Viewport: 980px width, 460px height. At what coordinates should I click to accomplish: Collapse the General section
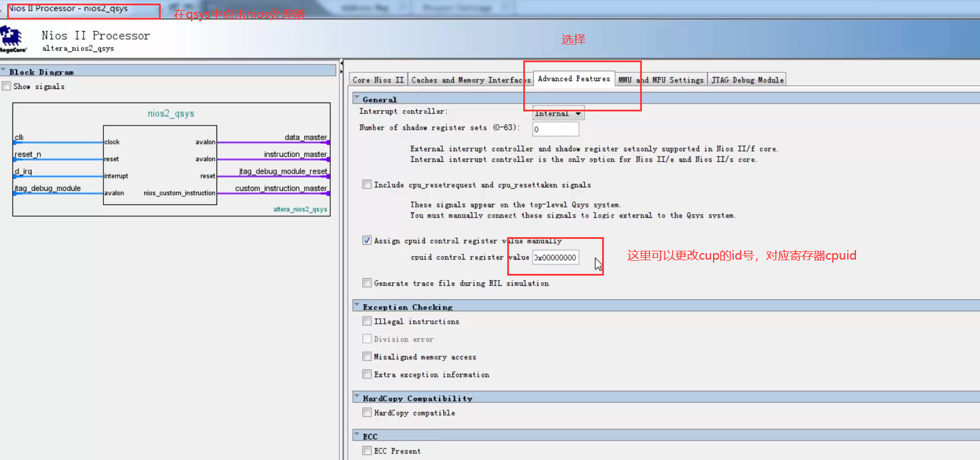357,98
